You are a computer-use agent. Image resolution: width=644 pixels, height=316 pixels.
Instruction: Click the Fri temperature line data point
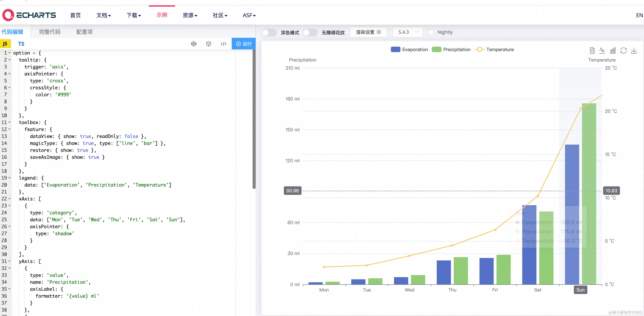(495, 230)
